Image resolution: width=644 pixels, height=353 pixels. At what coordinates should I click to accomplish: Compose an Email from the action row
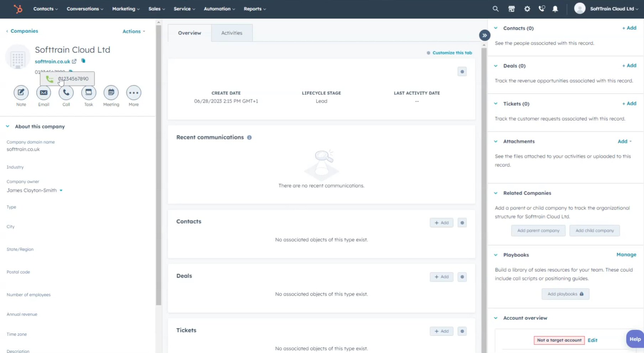point(43,93)
